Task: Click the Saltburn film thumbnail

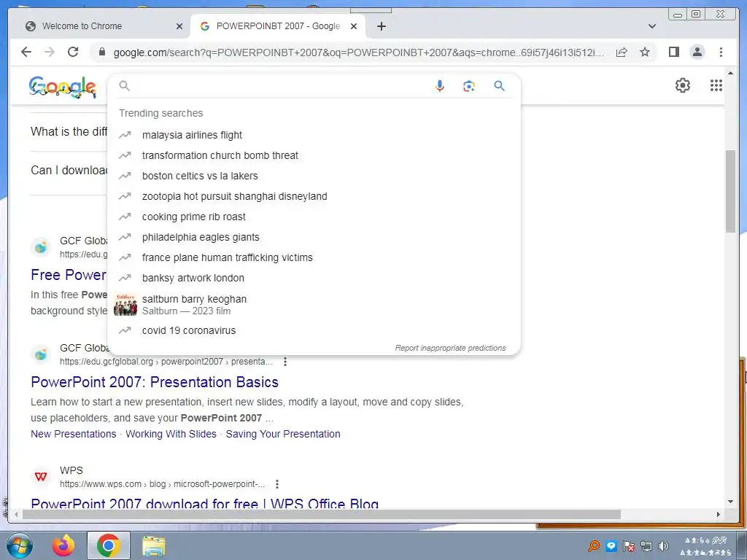Action: pyautogui.click(x=125, y=305)
